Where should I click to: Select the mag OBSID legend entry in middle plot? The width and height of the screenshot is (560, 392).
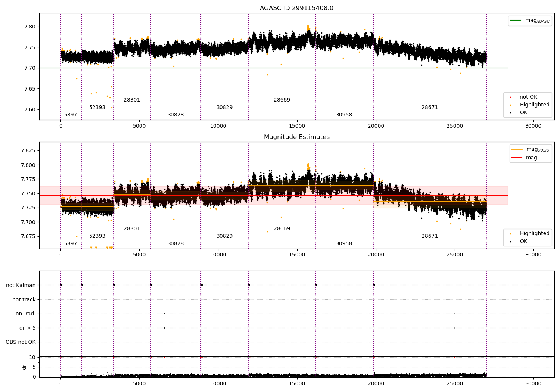tap(531, 149)
